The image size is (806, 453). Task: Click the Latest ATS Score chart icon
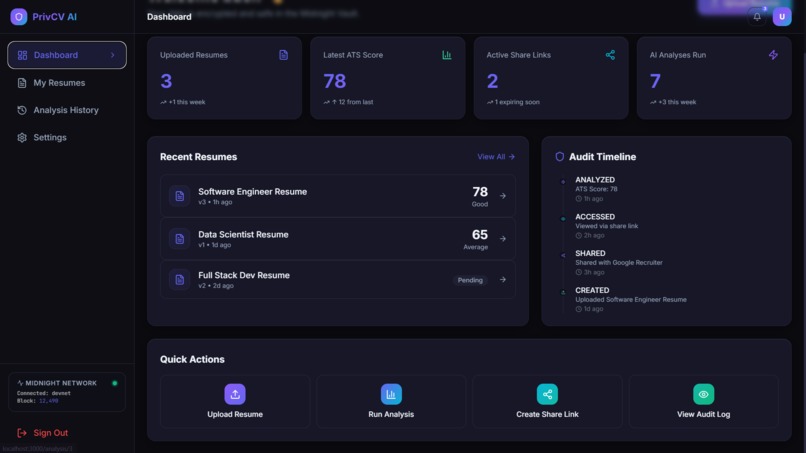pyautogui.click(x=447, y=55)
